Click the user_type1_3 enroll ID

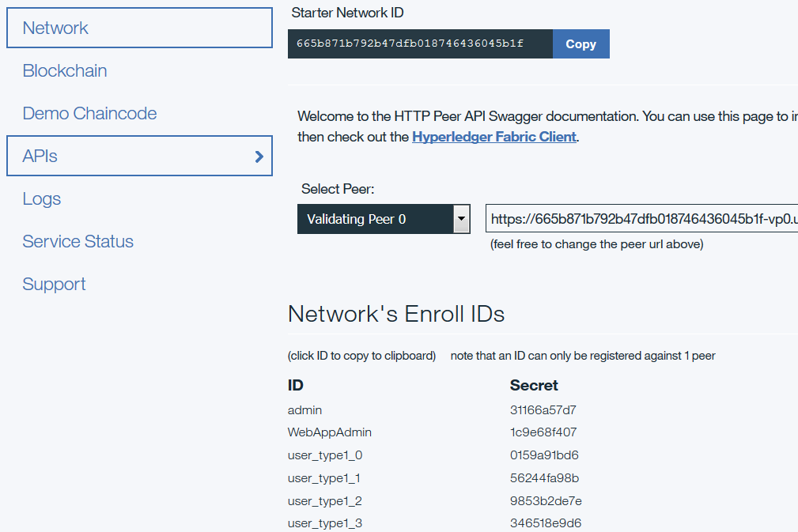325,523
